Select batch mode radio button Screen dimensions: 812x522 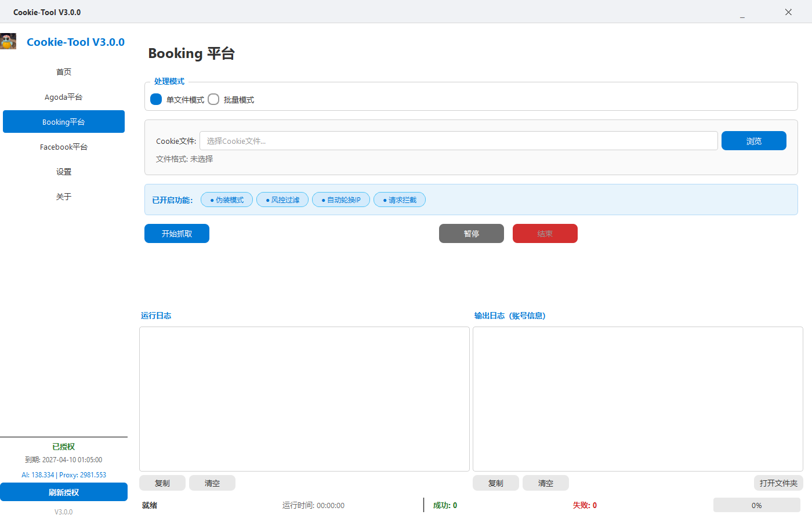click(213, 99)
